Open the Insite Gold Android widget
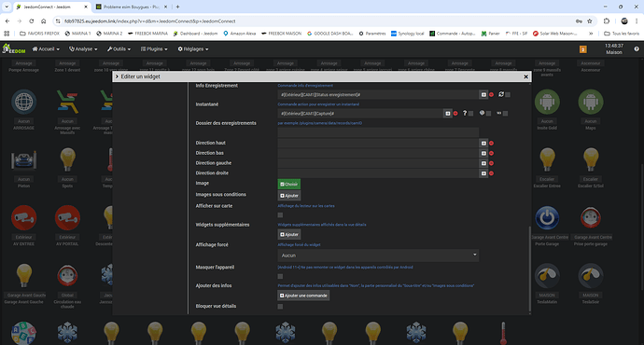Viewport: 644px width, 345px height. coord(547,102)
